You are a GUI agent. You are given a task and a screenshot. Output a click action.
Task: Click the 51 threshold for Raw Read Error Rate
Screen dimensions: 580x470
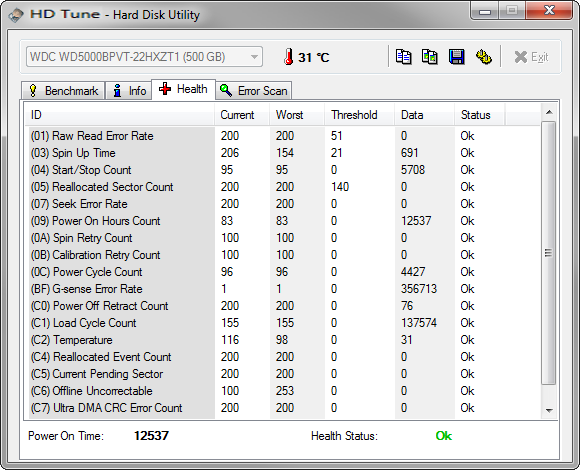click(336, 136)
